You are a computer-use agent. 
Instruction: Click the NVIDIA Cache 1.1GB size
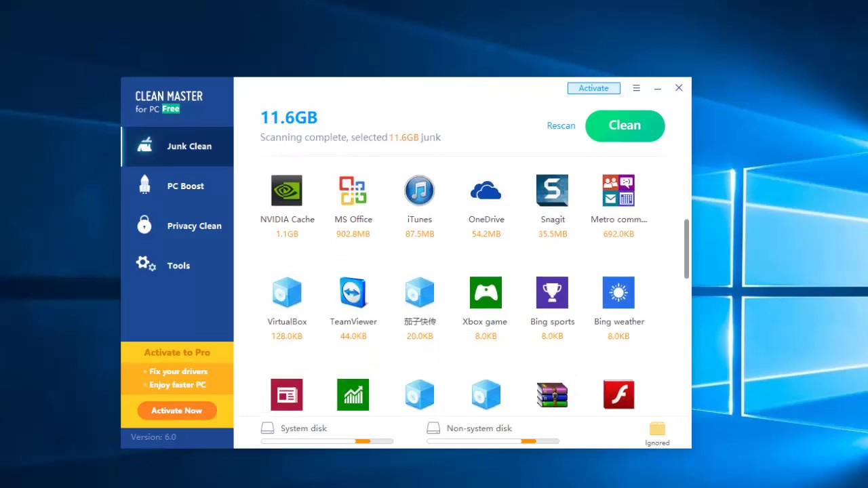(287, 234)
